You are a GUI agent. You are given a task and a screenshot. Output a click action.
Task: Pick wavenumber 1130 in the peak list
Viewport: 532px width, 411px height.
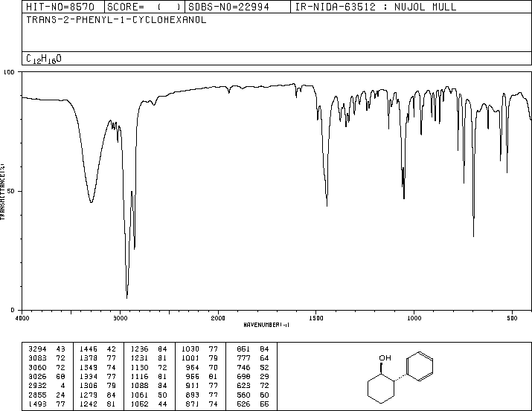tap(139, 367)
